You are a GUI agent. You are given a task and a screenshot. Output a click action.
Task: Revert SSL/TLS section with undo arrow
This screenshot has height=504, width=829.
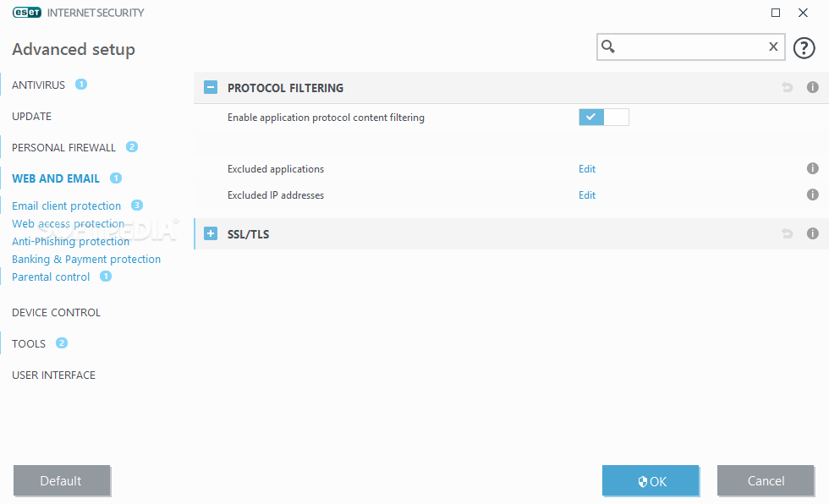coord(787,233)
